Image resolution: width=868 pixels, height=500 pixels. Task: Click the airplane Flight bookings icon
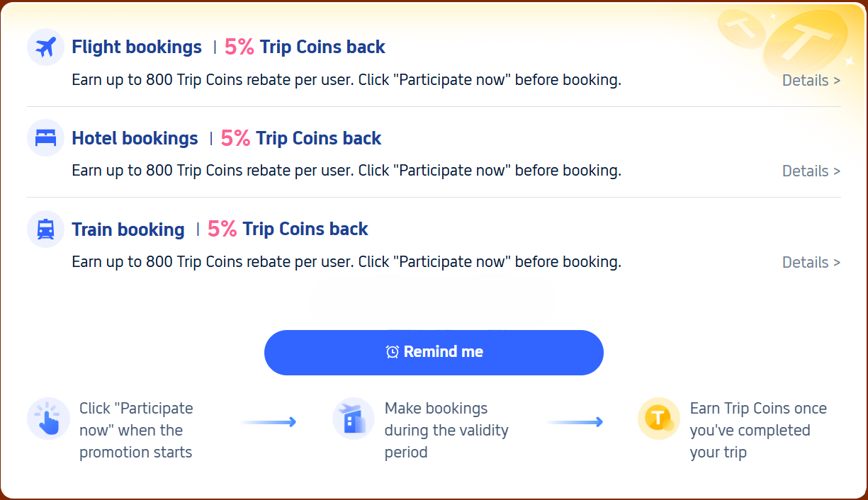tap(45, 47)
